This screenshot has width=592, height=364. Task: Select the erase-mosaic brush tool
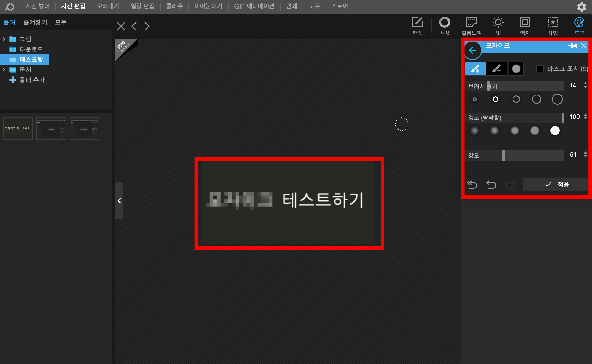pos(496,69)
